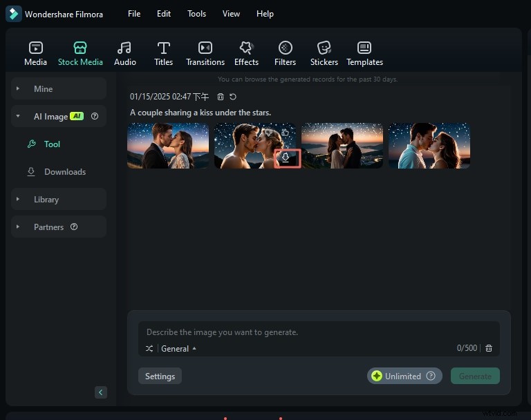Collapse the left sidebar panel
This screenshot has width=531, height=420.
[x=101, y=392]
